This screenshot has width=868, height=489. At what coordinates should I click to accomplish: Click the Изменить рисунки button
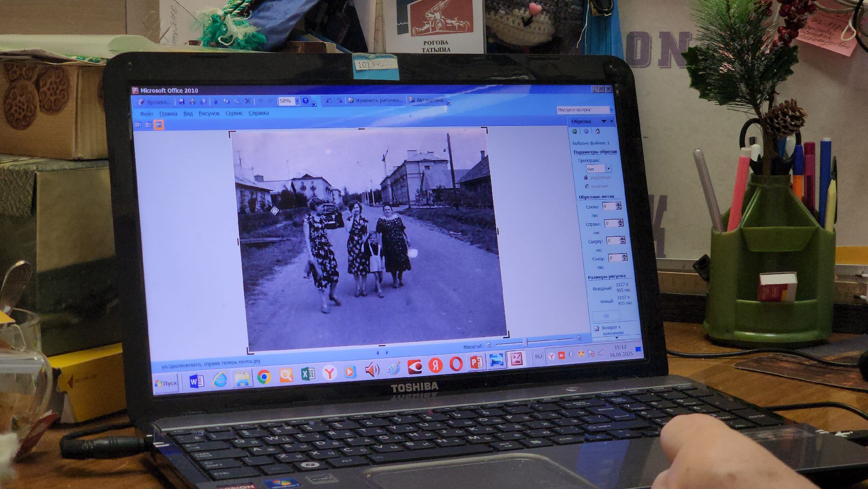tap(376, 100)
